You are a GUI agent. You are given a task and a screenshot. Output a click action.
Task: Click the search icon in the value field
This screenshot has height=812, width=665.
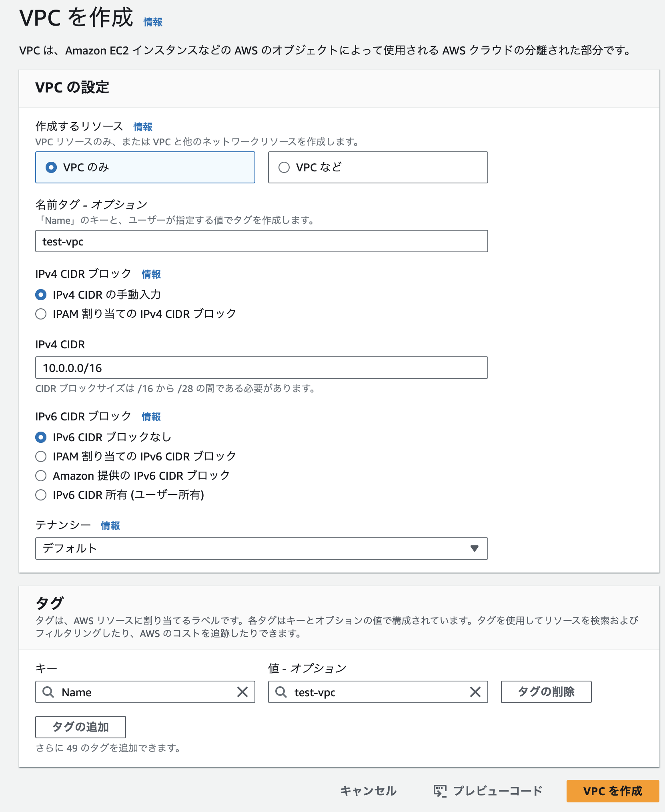coord(281,693)
